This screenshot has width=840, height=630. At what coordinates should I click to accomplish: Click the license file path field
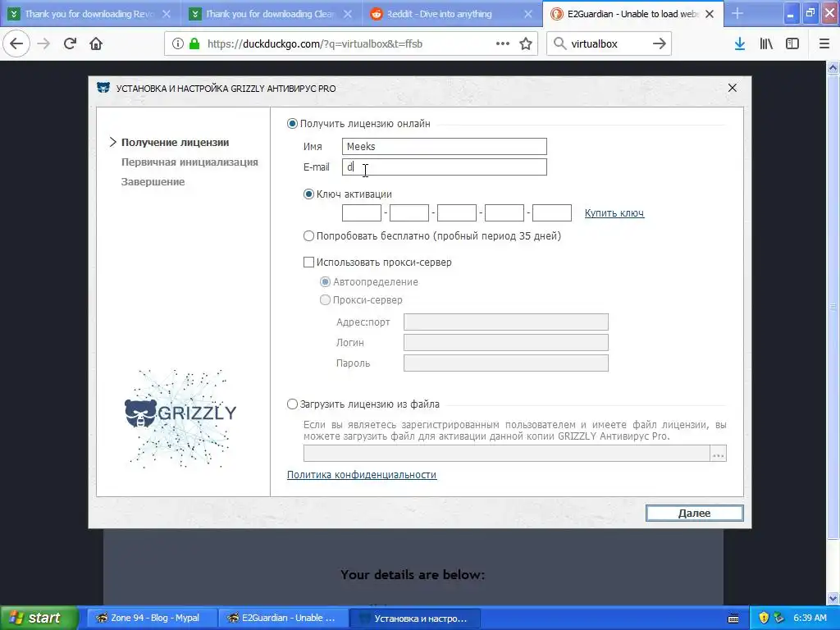tap(507, 453)
